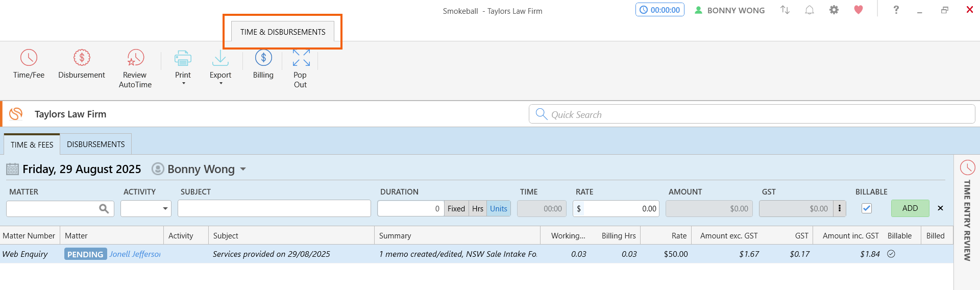Screen dimensions: 980x290
Task: Select the Web Enquiry row cell
Action: pos(25,254)
